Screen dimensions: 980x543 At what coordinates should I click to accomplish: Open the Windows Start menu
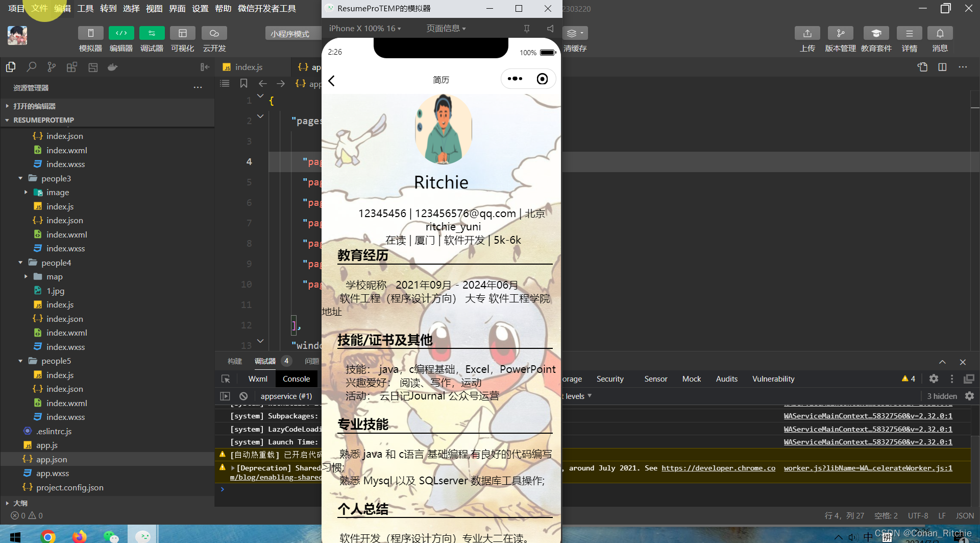pos(15,536)
